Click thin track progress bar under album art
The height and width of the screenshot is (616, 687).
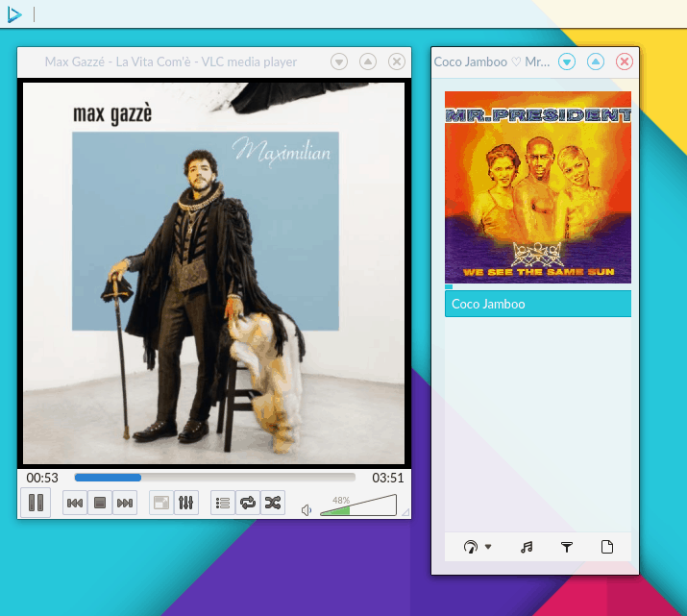coord(538,287)
